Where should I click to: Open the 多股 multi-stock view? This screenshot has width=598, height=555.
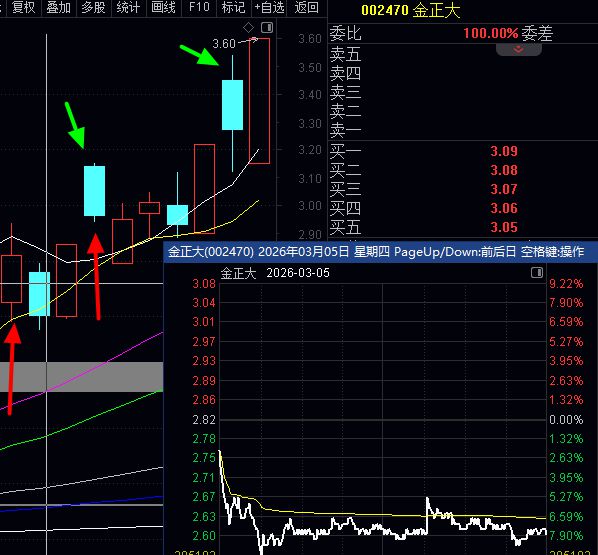[x=93, y=7]
